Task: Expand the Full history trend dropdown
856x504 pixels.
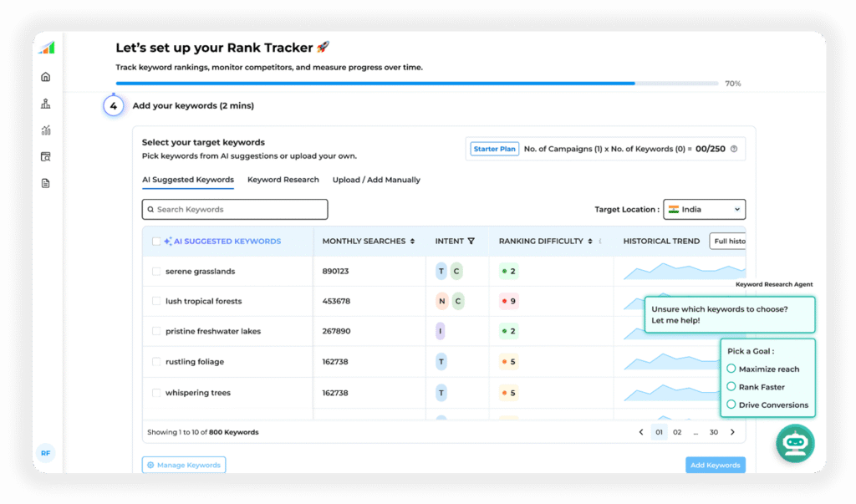Action: click(727, 242)
